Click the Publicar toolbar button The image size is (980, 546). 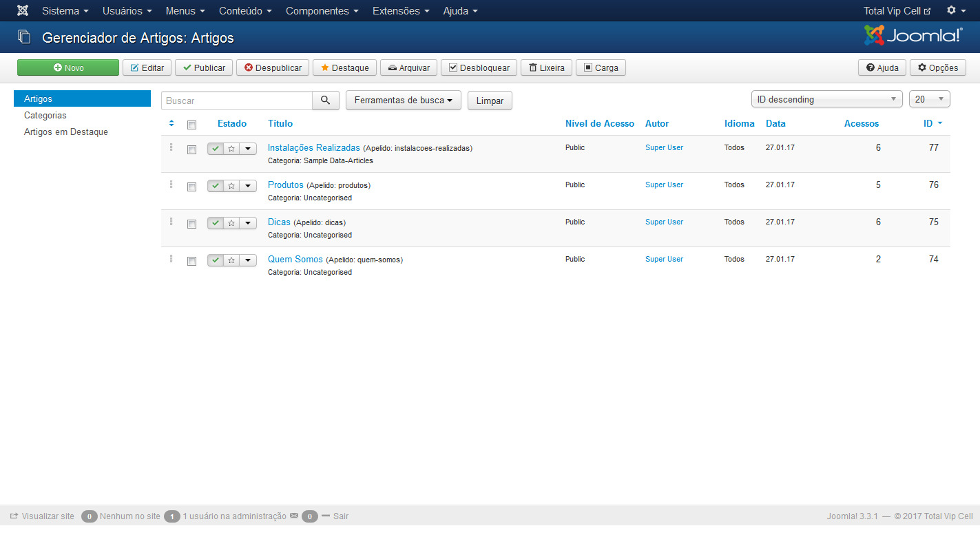pos(204,67)
